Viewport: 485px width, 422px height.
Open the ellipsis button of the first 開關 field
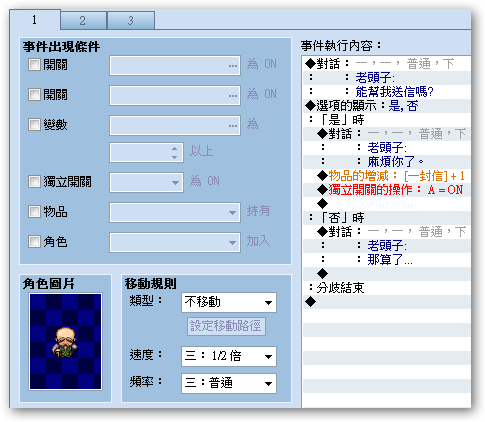pos(233,66)
